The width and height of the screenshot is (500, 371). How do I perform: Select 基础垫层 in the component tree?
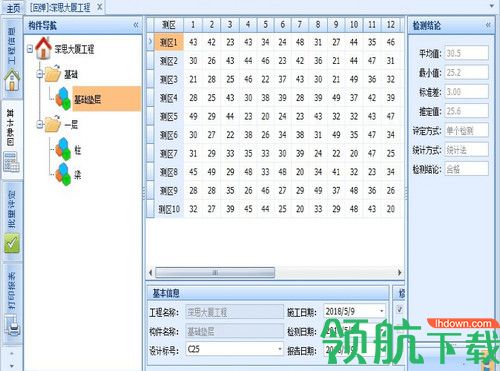coord(107,99)
